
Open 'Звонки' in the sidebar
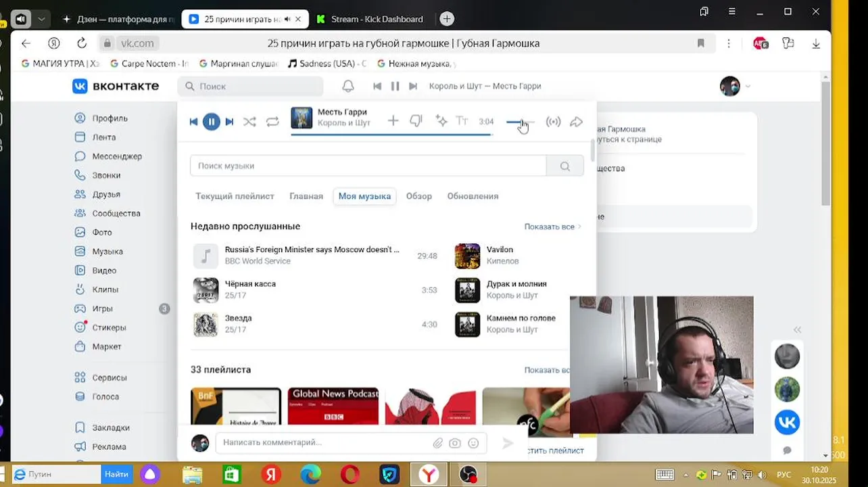106,175
